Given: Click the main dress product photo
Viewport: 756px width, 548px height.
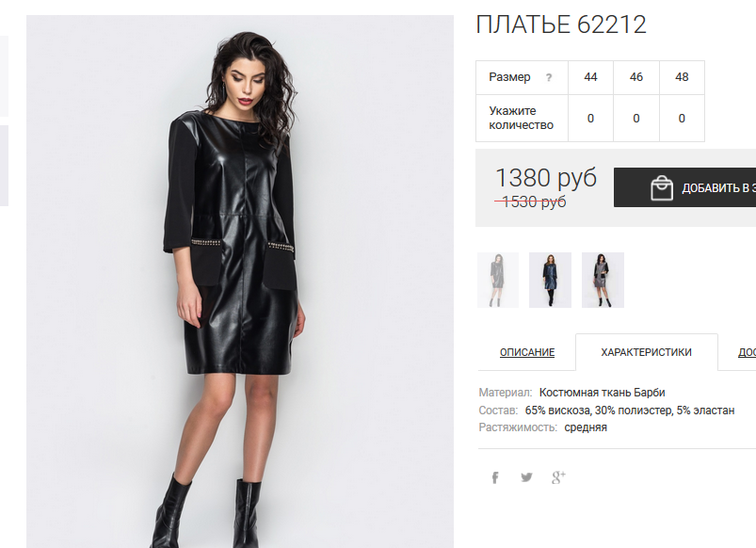Looking at the screenshot, I should [240, 282].
